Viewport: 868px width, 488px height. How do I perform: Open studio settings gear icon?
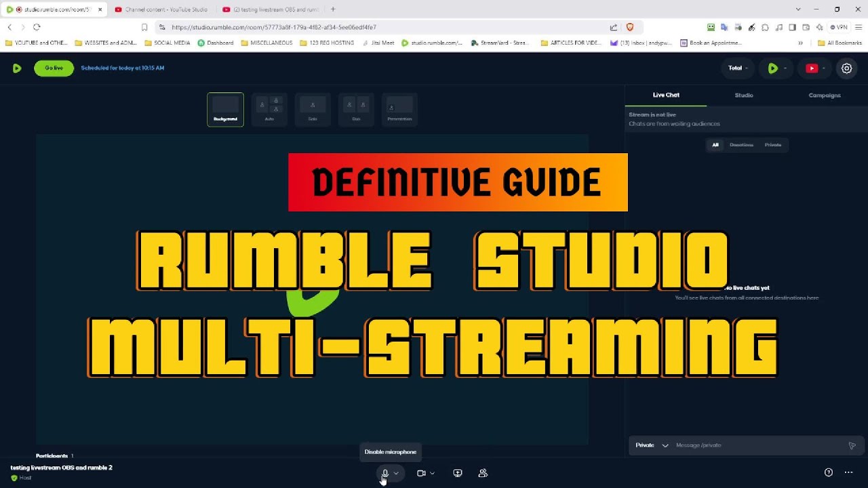(x=846, y=68)
